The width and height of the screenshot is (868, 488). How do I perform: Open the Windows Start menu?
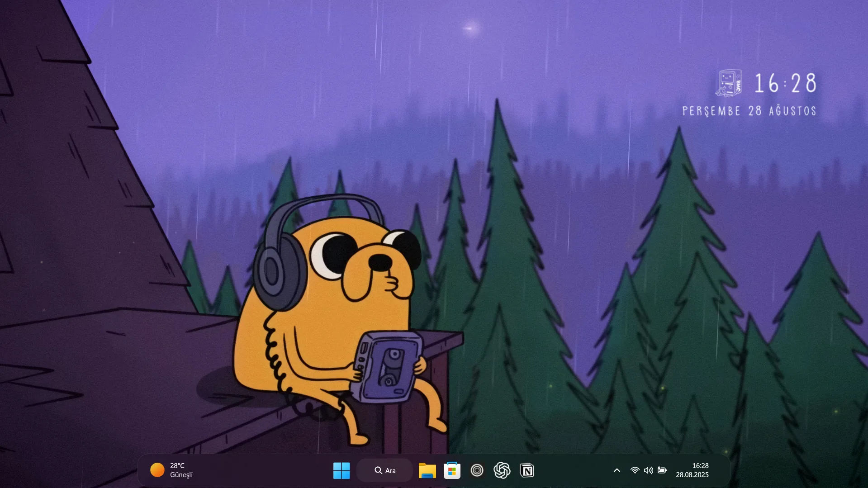[x=342, y=470]
